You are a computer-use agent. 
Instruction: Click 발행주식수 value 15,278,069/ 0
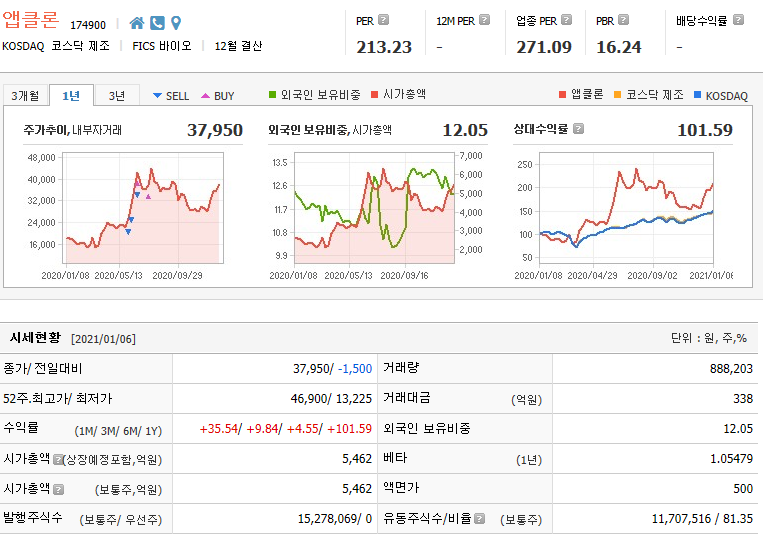[335, 519]
